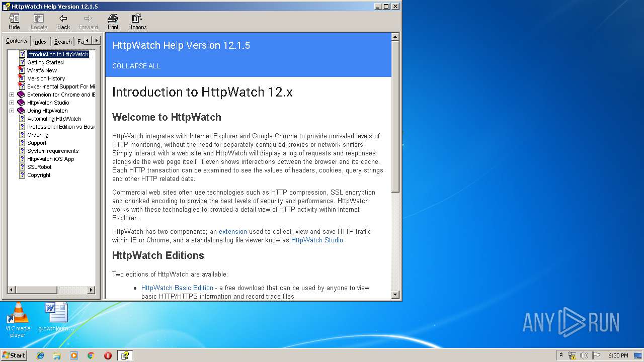The image size is (644, 362).
Task: Click the help page vertical scrollbar down arrow
Action: pos(395,295)
